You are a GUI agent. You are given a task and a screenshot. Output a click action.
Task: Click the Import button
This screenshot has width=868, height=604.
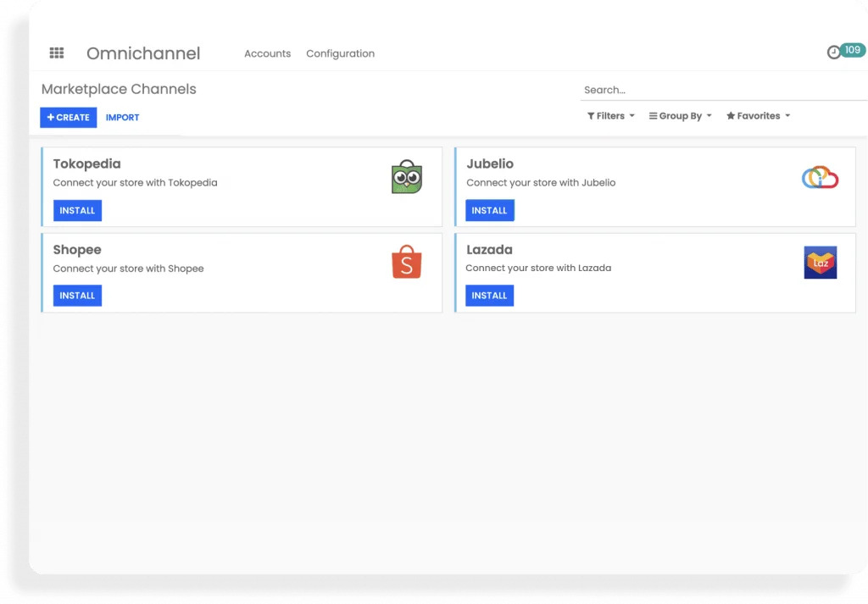click(122, 117)
